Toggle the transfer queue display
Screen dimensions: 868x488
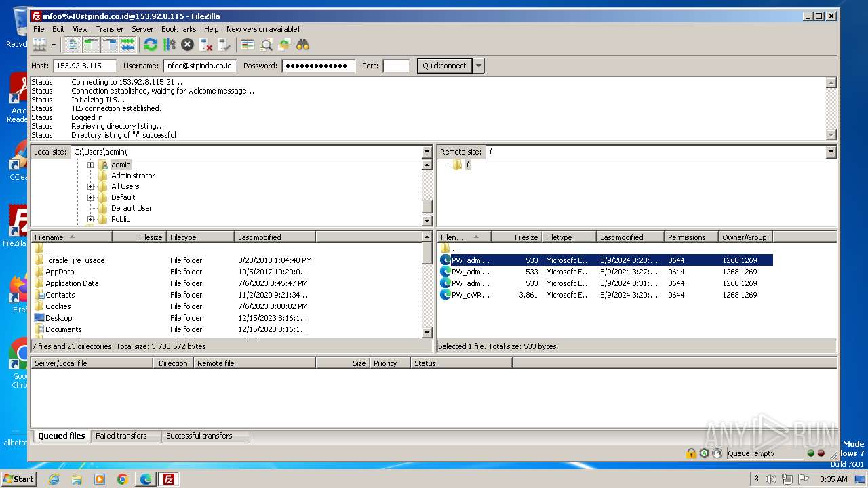point(128,45)
